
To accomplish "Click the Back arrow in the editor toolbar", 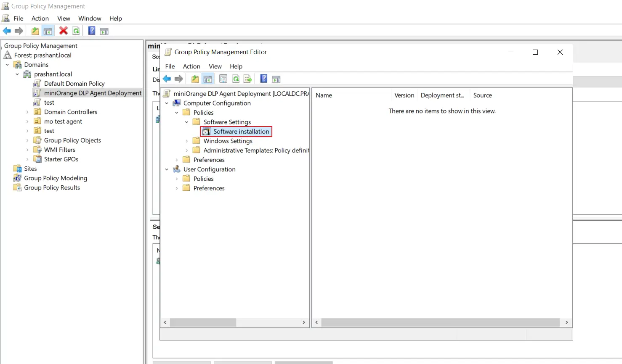I will pyautogui.click(x=167, y=79).
